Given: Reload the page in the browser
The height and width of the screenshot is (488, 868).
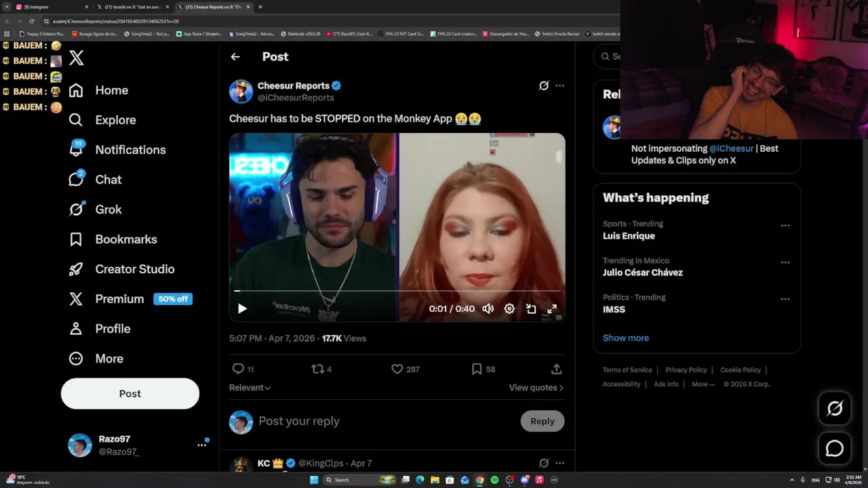Looking at the screenshot, I should pyautogui.click(x=31, y=21).
